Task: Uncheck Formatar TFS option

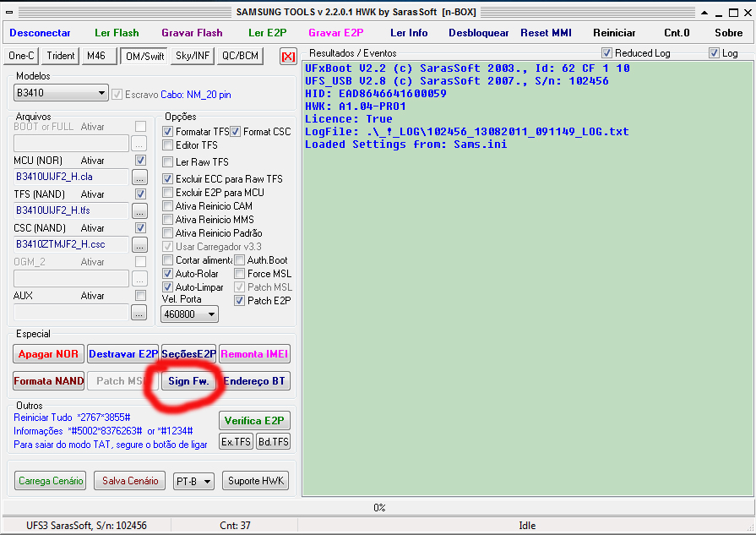Action: point(168,132)
